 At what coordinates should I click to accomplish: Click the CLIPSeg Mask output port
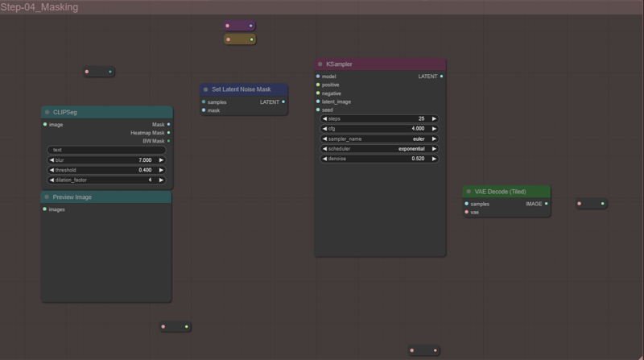coord(168,124)
